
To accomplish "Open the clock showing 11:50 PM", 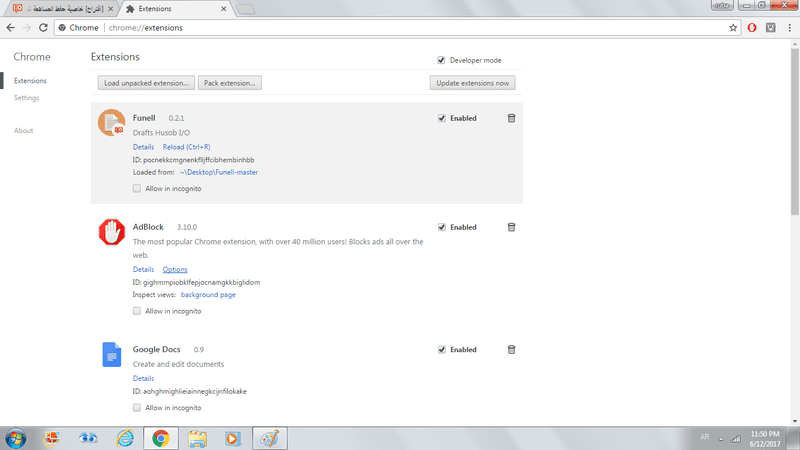I will click(765, 439).
